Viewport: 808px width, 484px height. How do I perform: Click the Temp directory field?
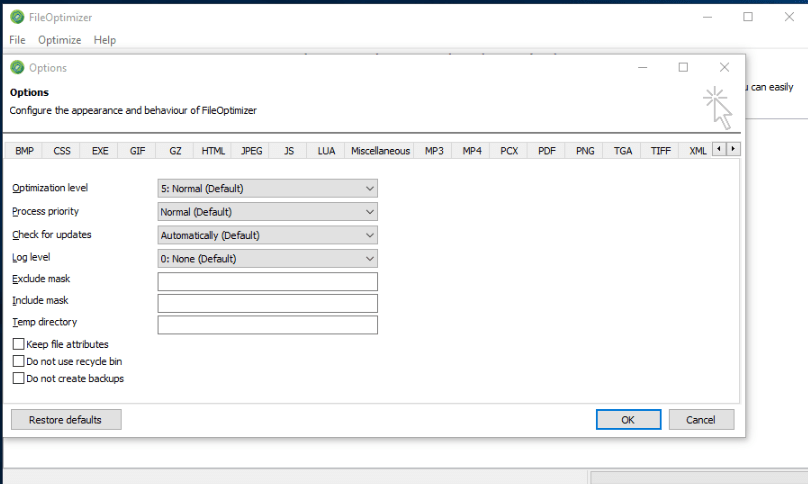(267, 325)
